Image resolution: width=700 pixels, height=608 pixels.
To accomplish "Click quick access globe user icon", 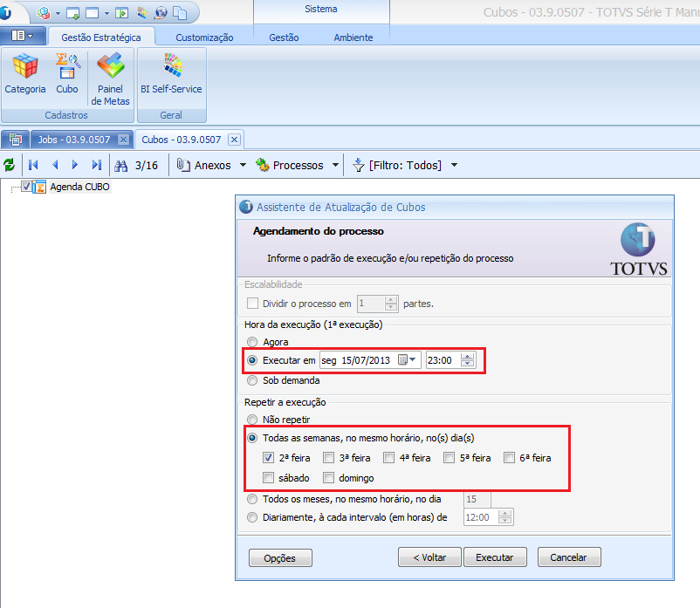I will coord(161,13).
